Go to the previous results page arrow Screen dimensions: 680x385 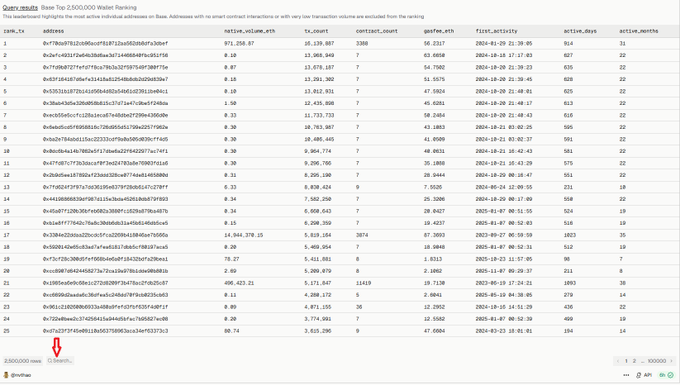618,361
